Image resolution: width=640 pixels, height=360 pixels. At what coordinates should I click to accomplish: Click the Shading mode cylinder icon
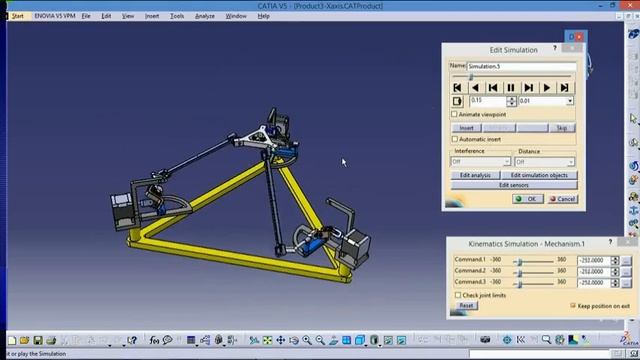374,340
